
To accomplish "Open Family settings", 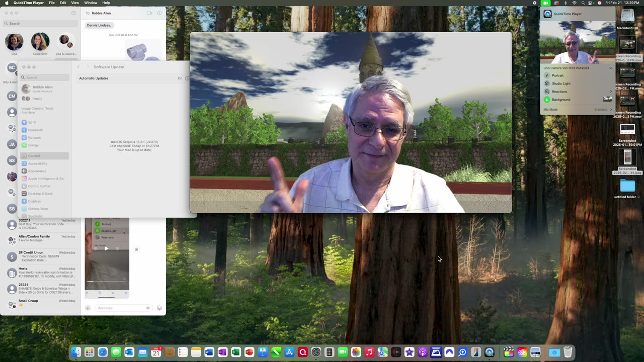I will click(x=45, y=99).
